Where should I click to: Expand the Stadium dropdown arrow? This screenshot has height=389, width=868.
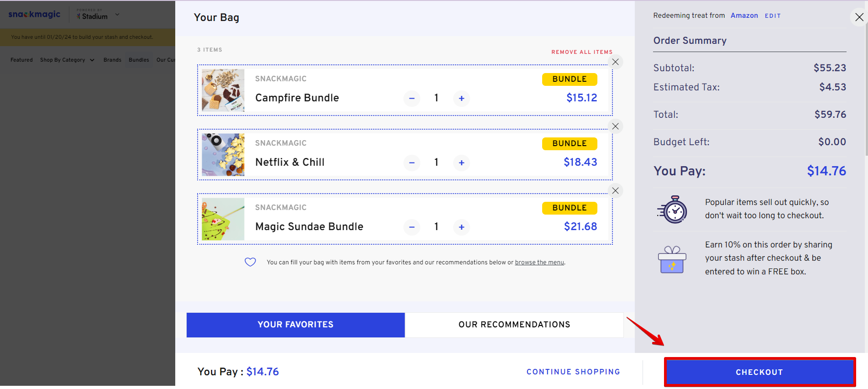tap(117, 15)
